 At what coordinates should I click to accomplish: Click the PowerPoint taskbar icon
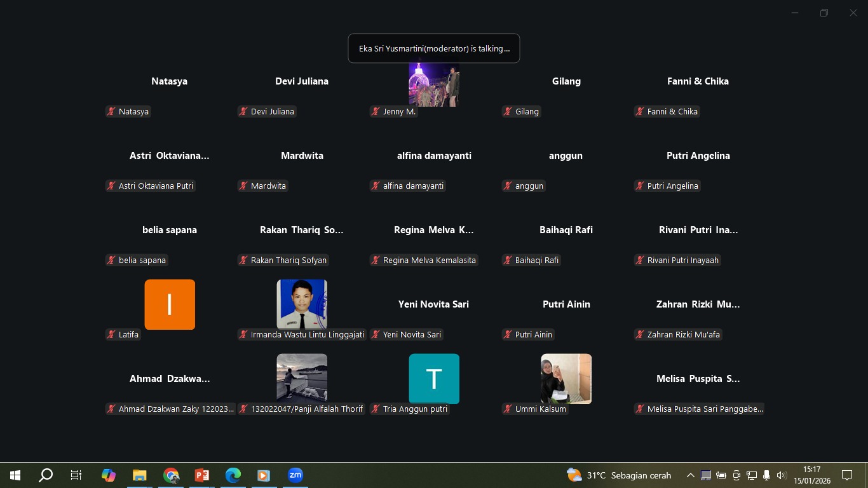pyautogui.click(x=202, y=475)
